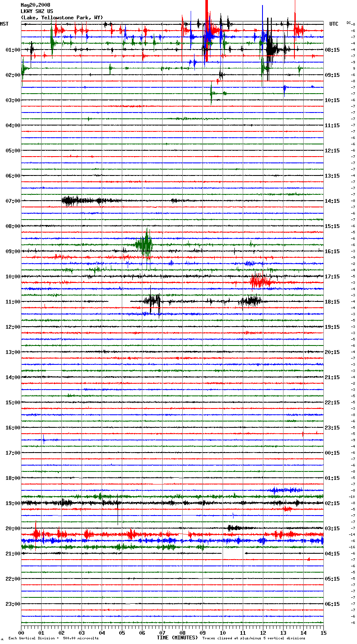Select the 16:15 UTC time label
The width and height of the screenshot is (357, 644).
click(332, 251)
